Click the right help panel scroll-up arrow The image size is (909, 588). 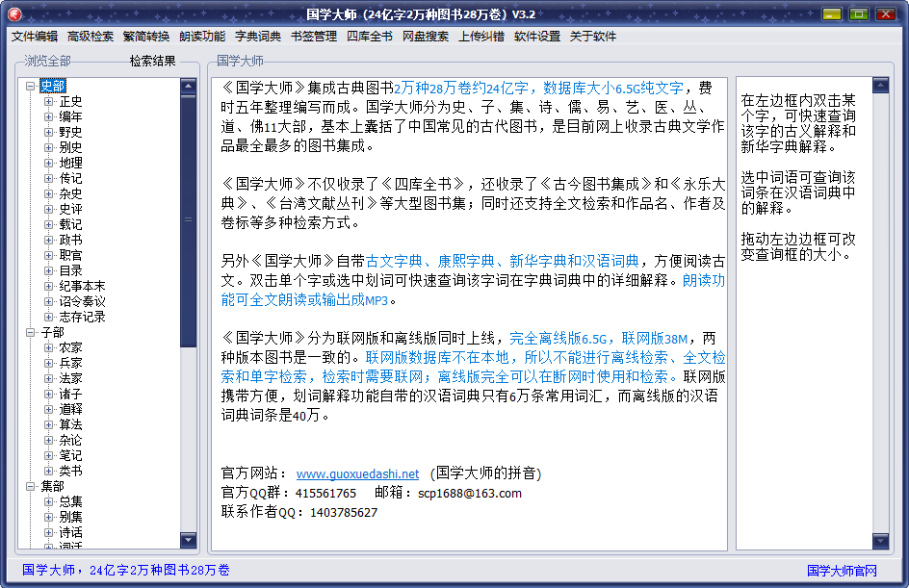pyautogui.click(x=880, y=86)
